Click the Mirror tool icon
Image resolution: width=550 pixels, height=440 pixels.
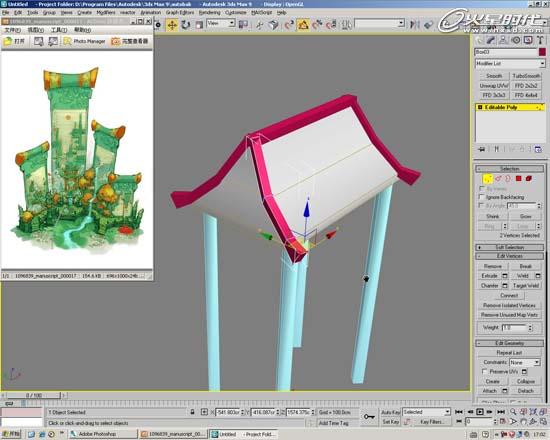pyautogui.click(x=415, y=24)
